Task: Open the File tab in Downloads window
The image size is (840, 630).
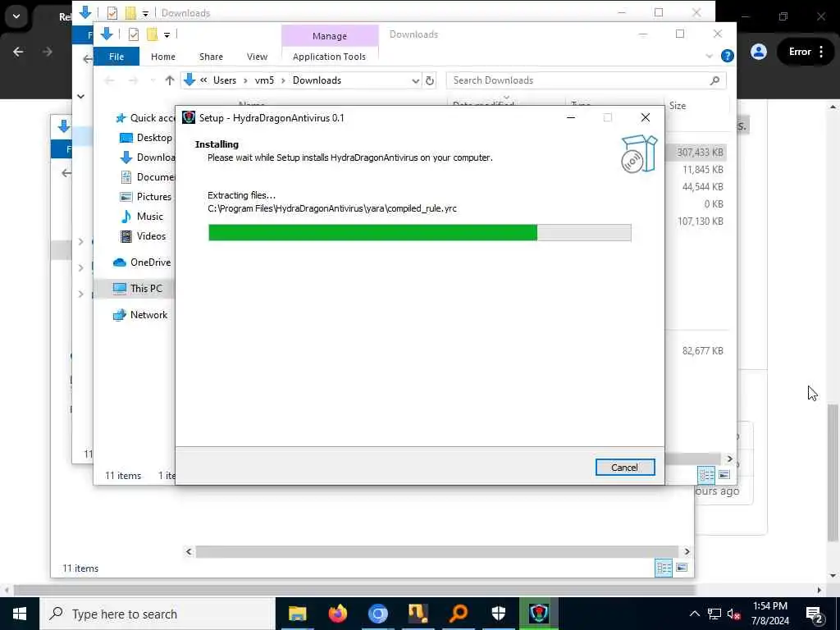Action: [116, 57]
